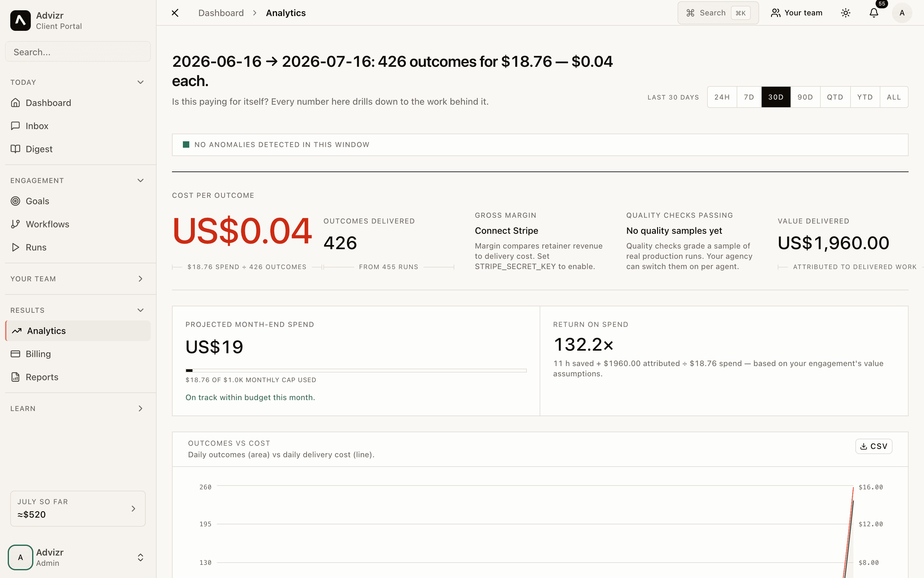Collapse the ENGAGEMENT section
924x578 pixels.
pos(141,180)
